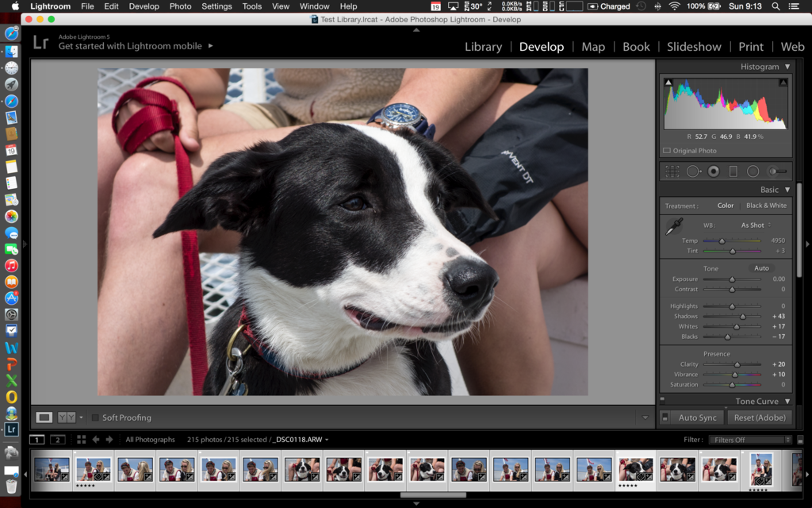Viewport: 812px width, 508px height.
Task: Click the Auto tone button
Action: (761, 268)
